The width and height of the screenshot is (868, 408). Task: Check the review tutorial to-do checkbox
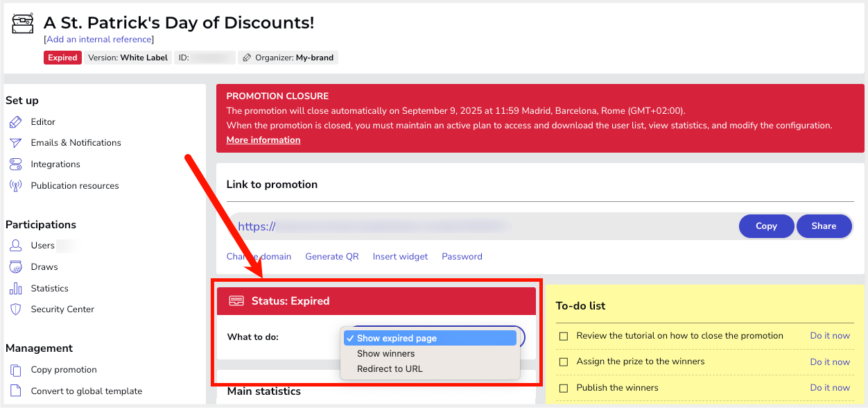click(564, 336)
